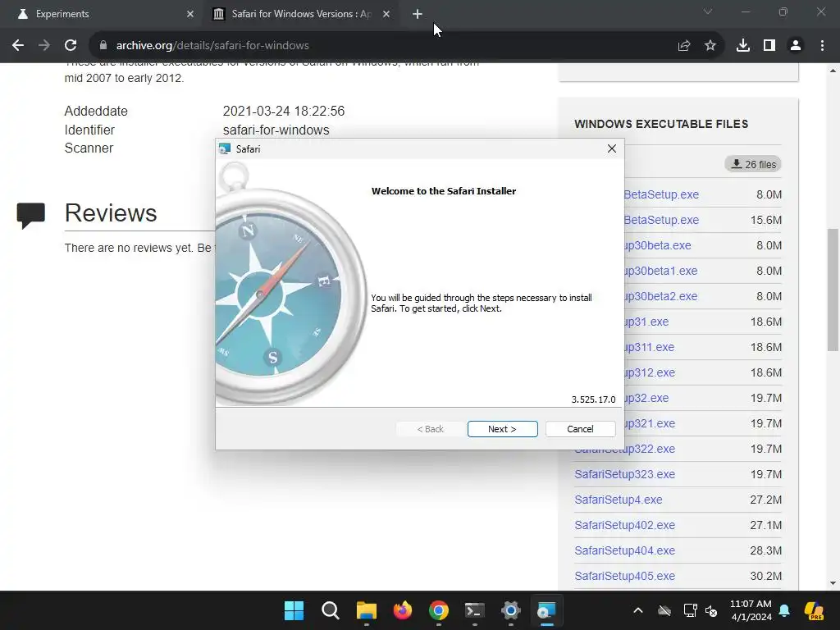Image resolution: width=840 pixels, height=630 pixels.
Task: Open Chrome three-dot menu
Action: tap(822, 46)
